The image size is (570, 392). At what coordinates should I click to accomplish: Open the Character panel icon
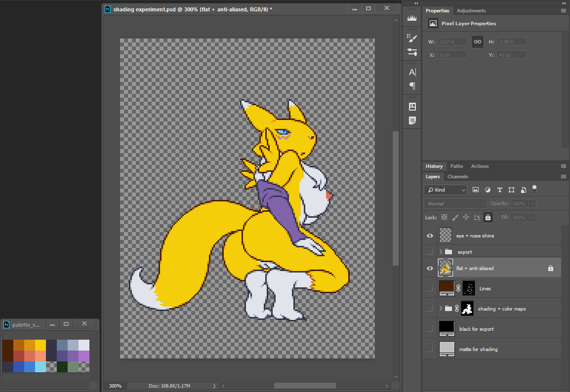coord(412,72)
